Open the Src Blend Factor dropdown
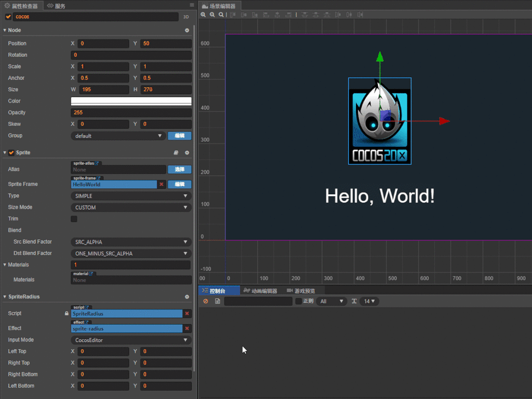The width and height of the screenshot is (532, 399). 131,242
